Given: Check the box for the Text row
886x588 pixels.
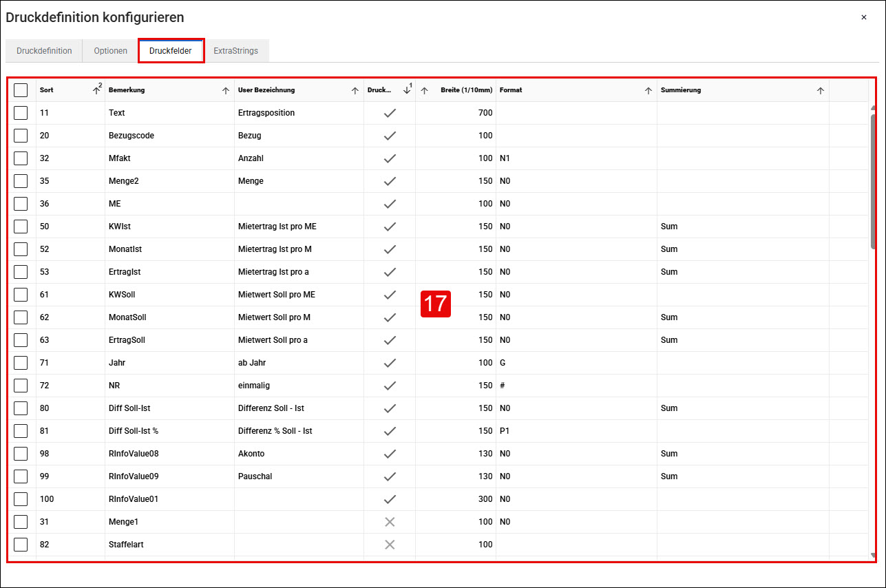Looking at the screenshot, I should click(21, 113).
